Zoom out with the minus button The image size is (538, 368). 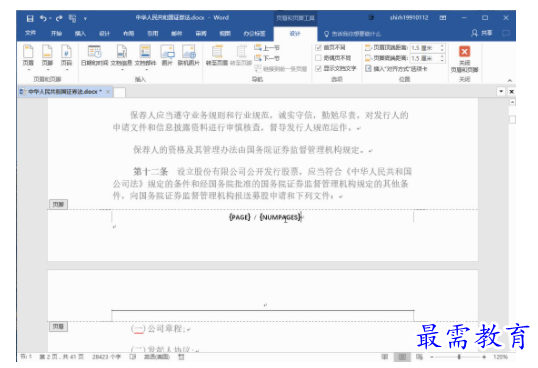(432, 357)
